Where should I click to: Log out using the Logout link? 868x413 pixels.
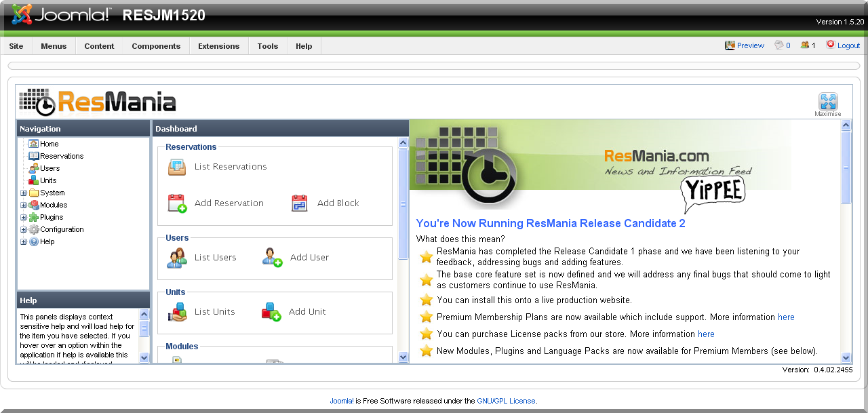pos(848,45)
